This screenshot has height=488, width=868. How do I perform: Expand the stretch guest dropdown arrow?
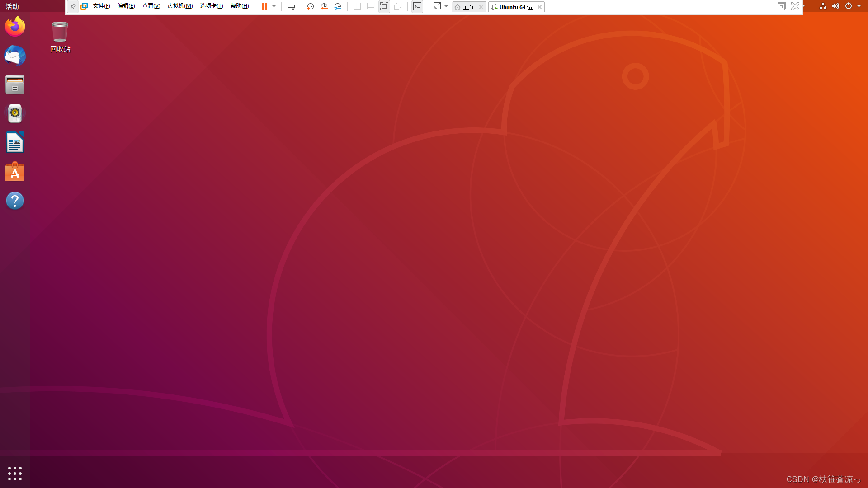click(x=446, y=6)
